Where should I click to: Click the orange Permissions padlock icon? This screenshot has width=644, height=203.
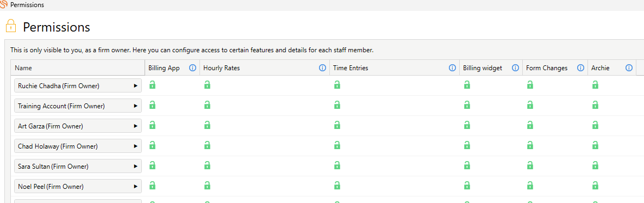(x=11, y=26)
